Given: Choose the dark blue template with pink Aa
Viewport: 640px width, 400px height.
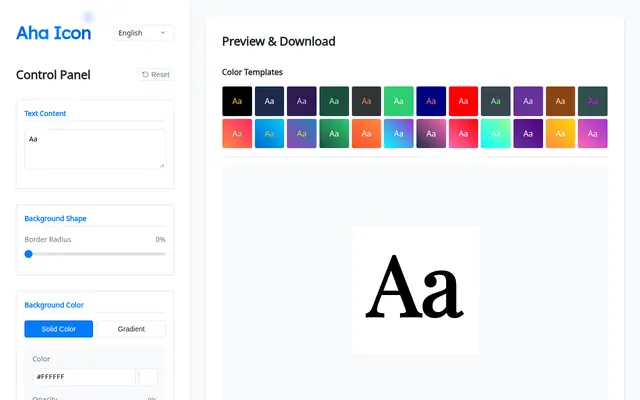Looking at the screenshot, I should click(431, 101).
